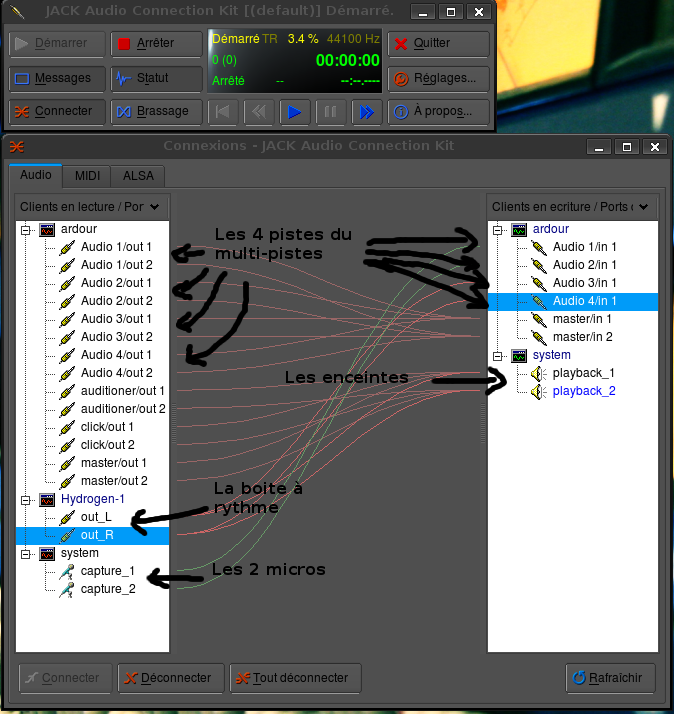Image resolution: width=674 pixels, height=714 pixels.
Task: Click the ardour client icon in the writable list
Action: (519, 230)
